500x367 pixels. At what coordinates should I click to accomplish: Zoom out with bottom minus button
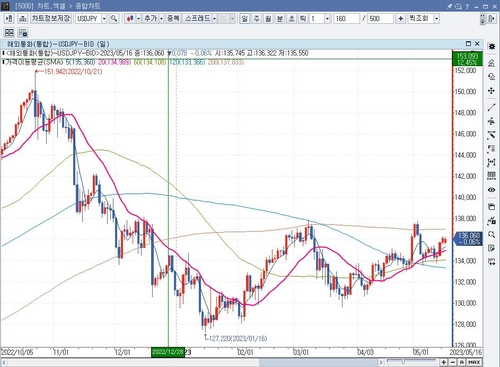(x=453, y=362)
